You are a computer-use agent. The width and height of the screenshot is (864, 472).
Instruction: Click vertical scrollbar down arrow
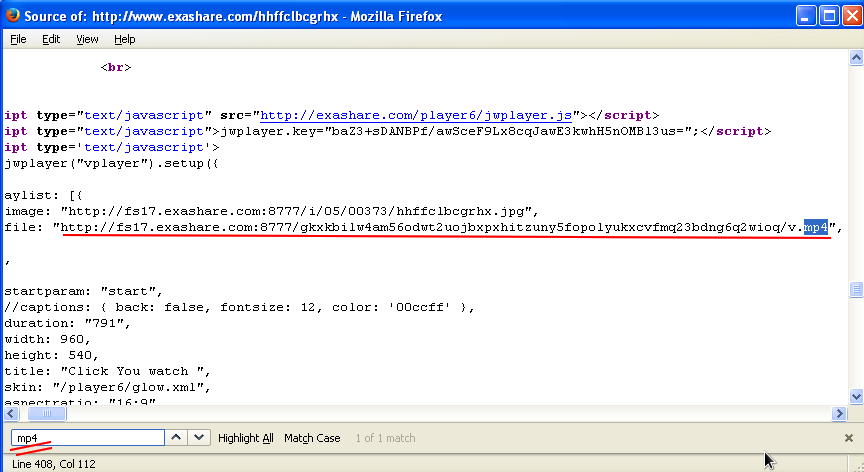pos(856,396)
